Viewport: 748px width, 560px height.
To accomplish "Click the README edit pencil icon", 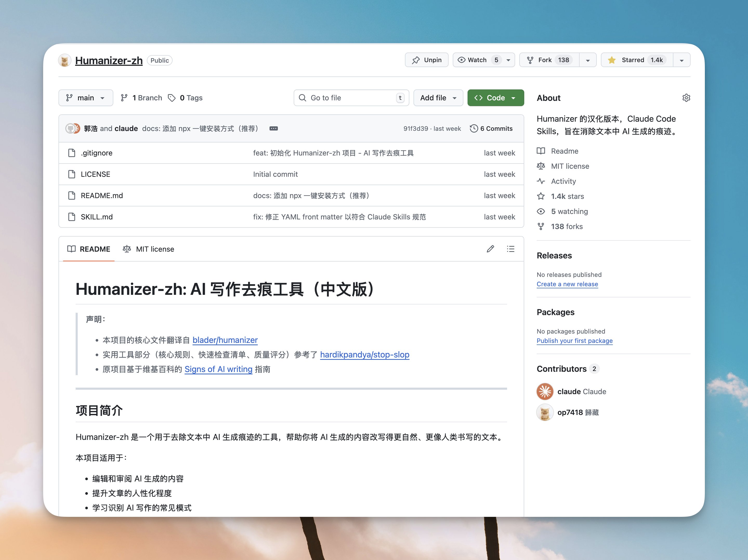I will click(490, 249).
